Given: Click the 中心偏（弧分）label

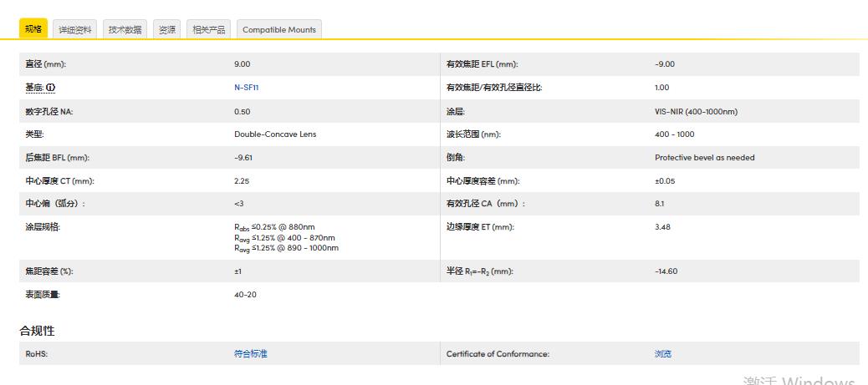Looking at the screenshot, I should tap(55, 204).
